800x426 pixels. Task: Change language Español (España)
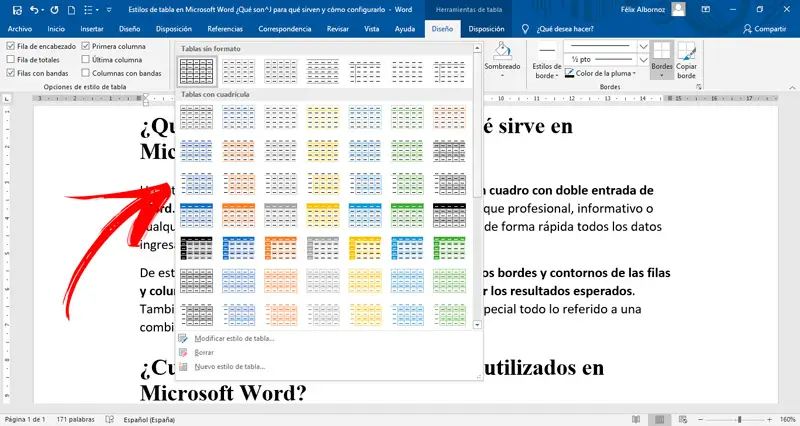[x=149, y=419]
